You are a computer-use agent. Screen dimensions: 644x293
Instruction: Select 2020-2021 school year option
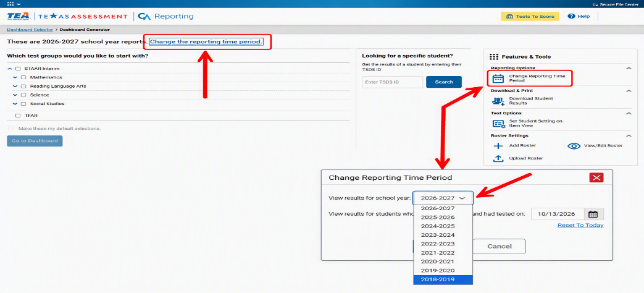point(443,261)
